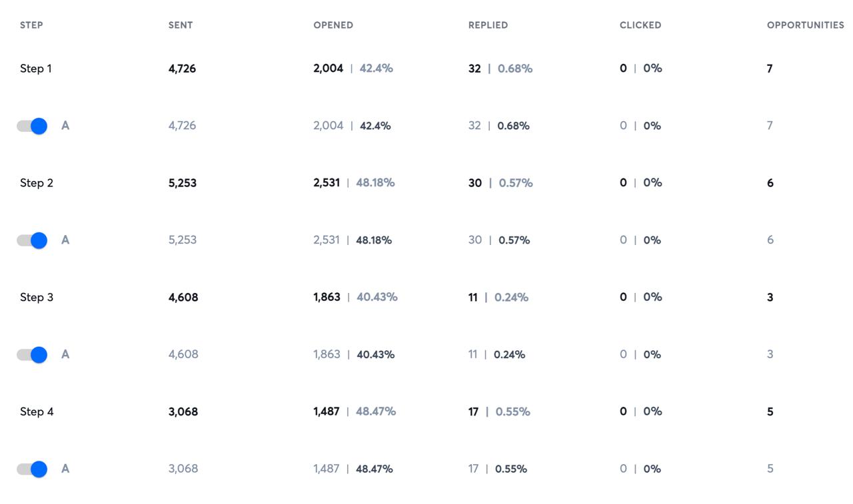Click the STEP column header

click(x=31, y=25)
